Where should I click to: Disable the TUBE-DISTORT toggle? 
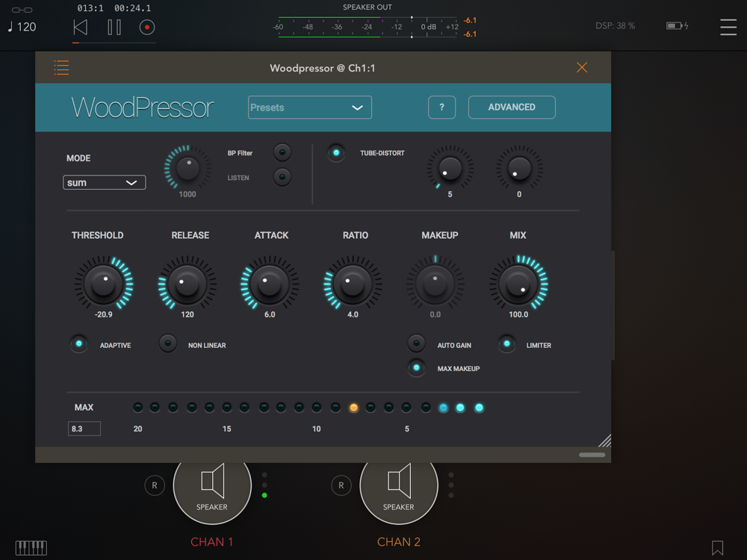coord(336,153)
